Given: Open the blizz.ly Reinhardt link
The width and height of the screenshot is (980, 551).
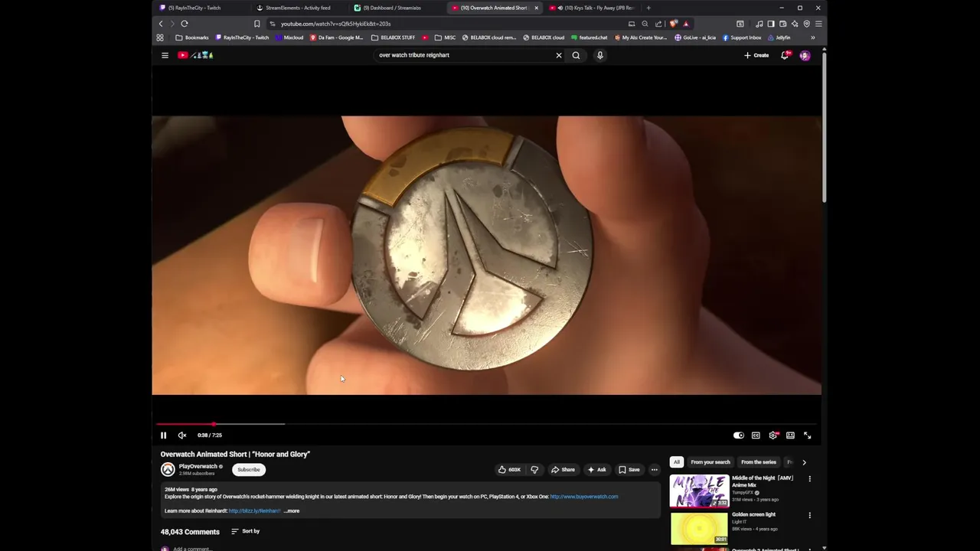Looking at the screenshot, I should tap(254, 511).
